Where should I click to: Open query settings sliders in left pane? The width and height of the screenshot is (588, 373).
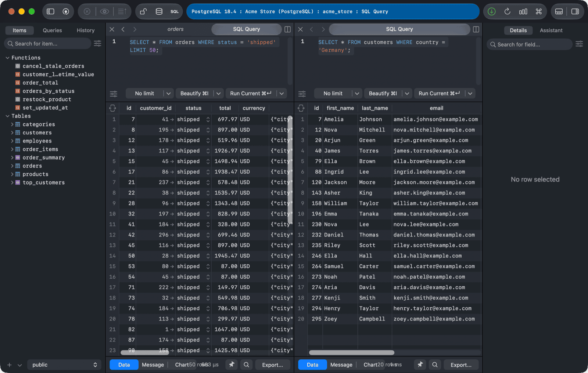click(x=114, y=94)
